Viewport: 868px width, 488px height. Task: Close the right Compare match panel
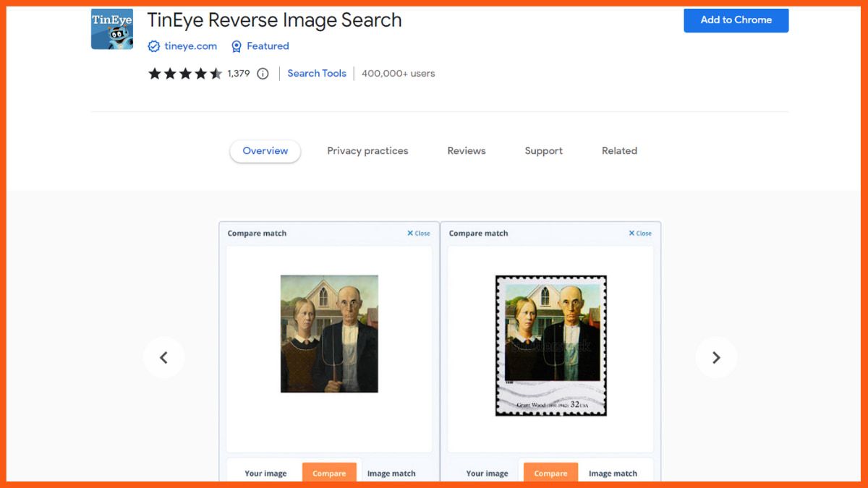(639, 234)
